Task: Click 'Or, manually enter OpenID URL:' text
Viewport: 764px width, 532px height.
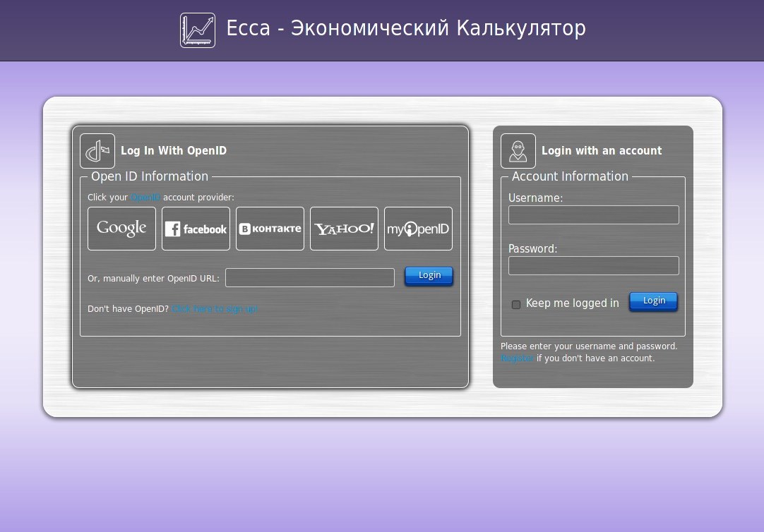Action: point(153,279)
